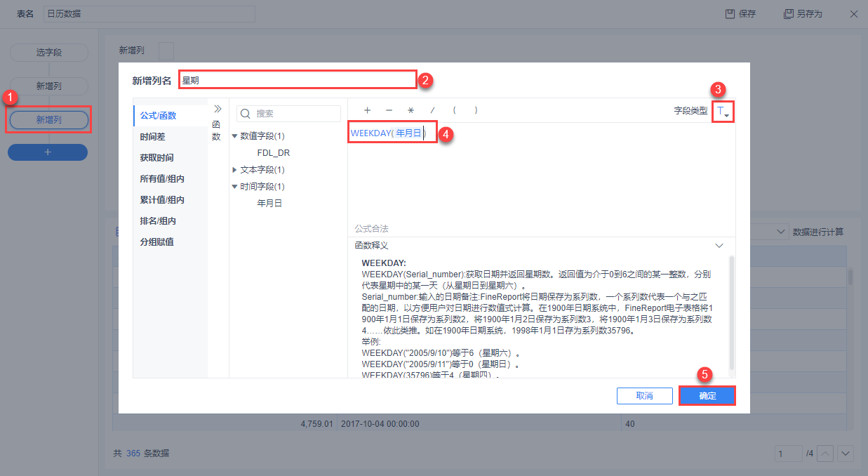Screen dimensions: 868x476
Task: Click the 表名 input containing 日历数据
Action: pyautogui.click(x=148, y=13)
